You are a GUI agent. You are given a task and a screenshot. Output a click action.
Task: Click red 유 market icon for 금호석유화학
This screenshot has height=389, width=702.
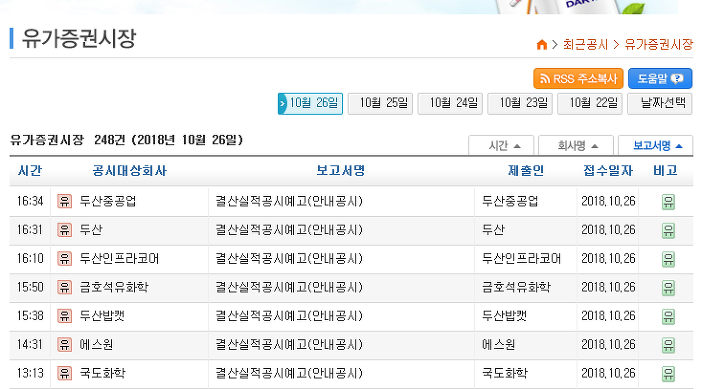coord(64,287)
